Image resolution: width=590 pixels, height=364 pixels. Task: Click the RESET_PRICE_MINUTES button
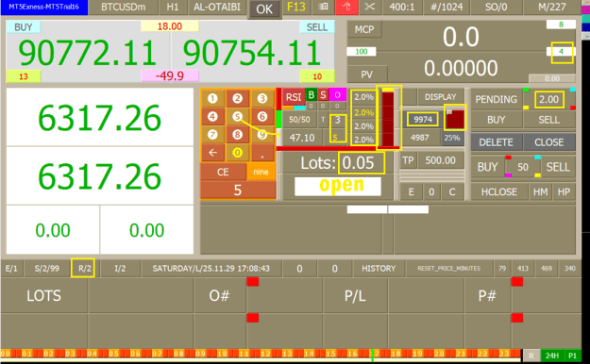pos(449,269)
